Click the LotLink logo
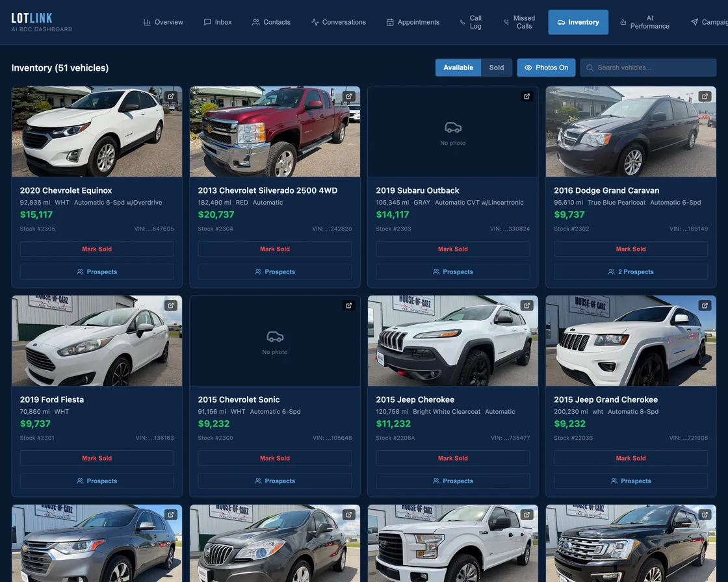728x582 pixels. (x=42, y=22)
